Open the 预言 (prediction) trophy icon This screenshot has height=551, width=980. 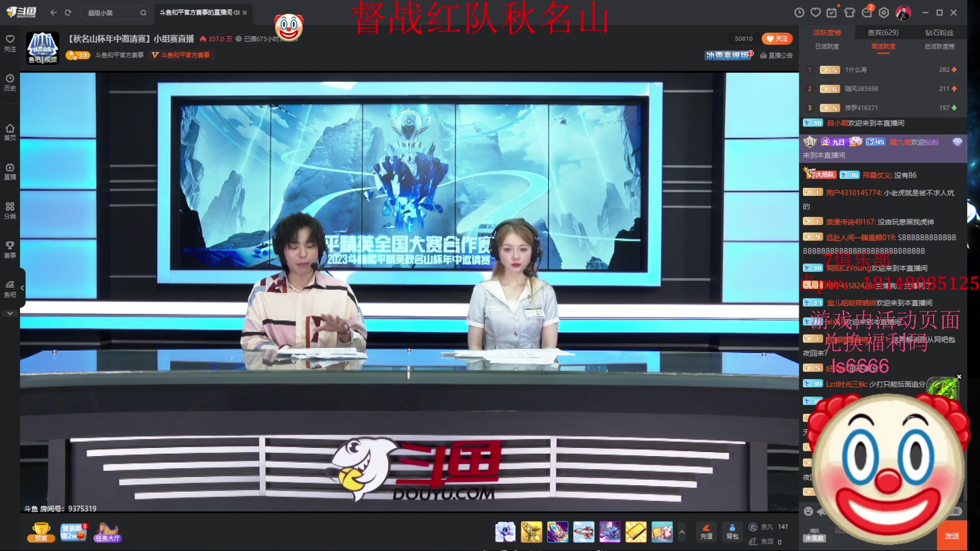pyautogui.click(x=41, y=532)
